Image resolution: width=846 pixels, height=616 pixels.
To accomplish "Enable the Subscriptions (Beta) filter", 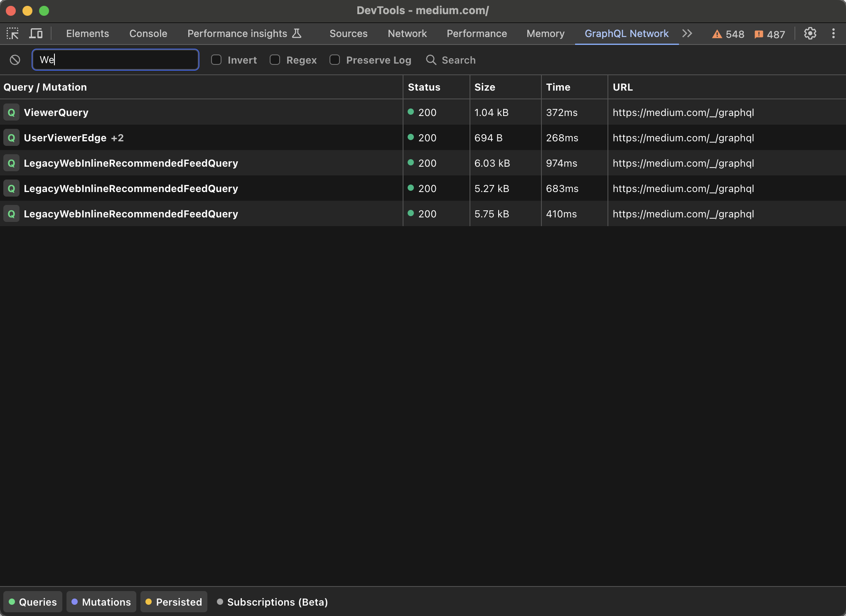I will 272,601.
